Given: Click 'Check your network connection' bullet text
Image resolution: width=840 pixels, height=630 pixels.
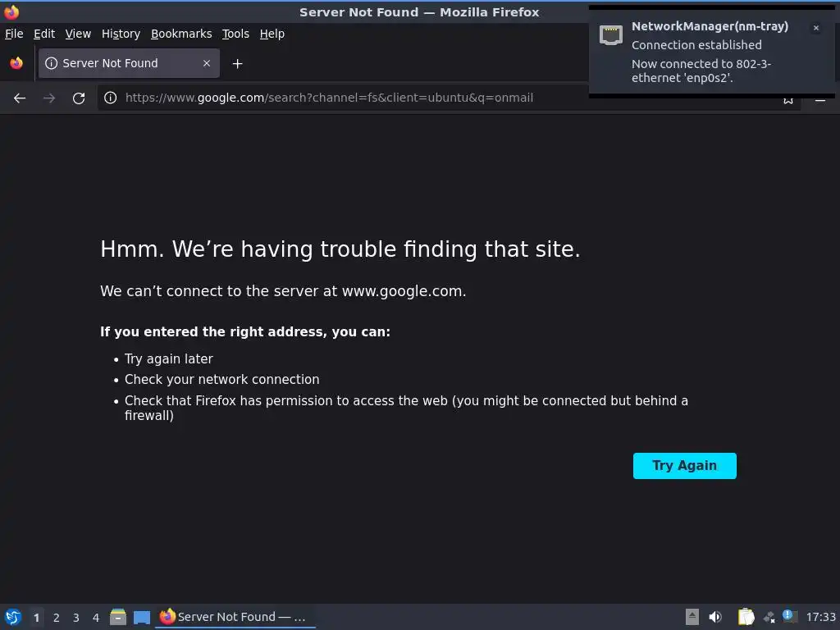Looking at the screenshot, I should pos(221,379).
